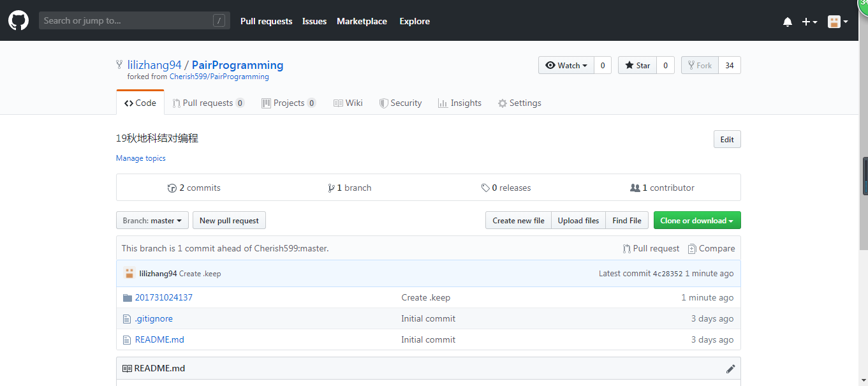The width and height of the screenshot is (868, 386).
Task: Open the watchers count next to Watch
Action: click(x=603, y=65)
